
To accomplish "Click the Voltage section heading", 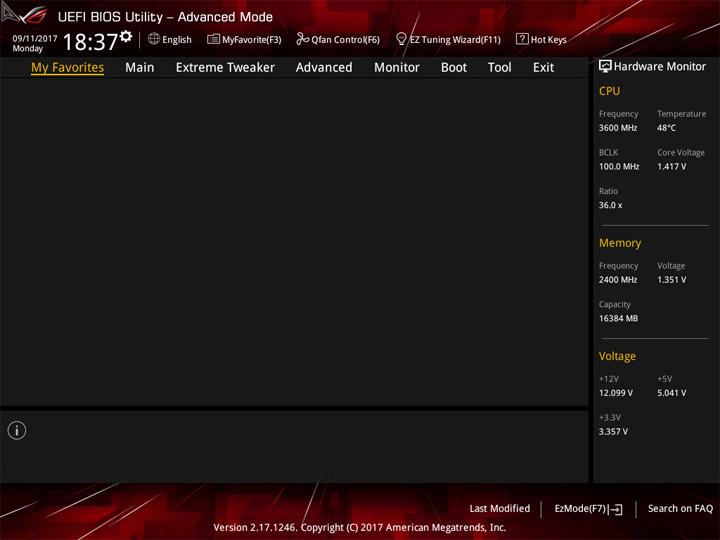I will (x=617, y=356).
